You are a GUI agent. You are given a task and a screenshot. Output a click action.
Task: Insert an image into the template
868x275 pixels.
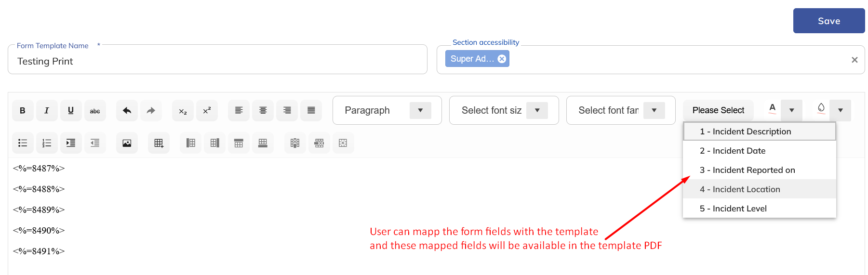coord(127,143)
